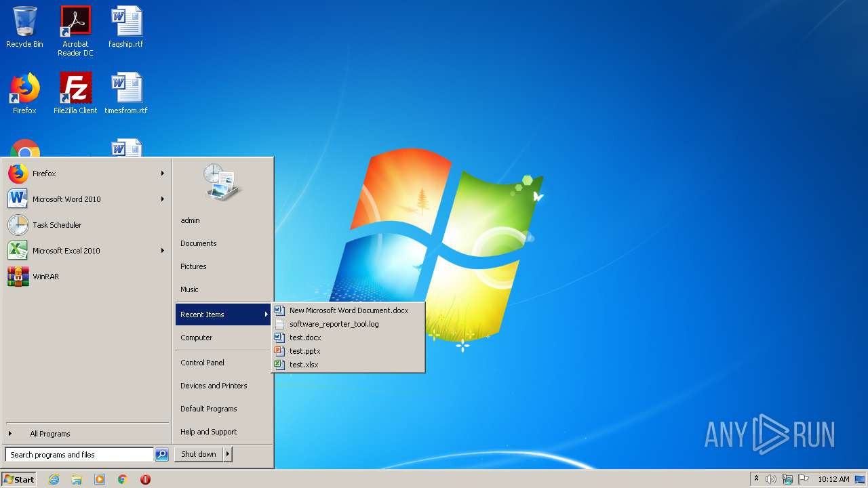Viewport: 868px width, 488px height.
Task: Expand the Microsoft Excel 2010 jump list arrow
Action: point(163,251)
